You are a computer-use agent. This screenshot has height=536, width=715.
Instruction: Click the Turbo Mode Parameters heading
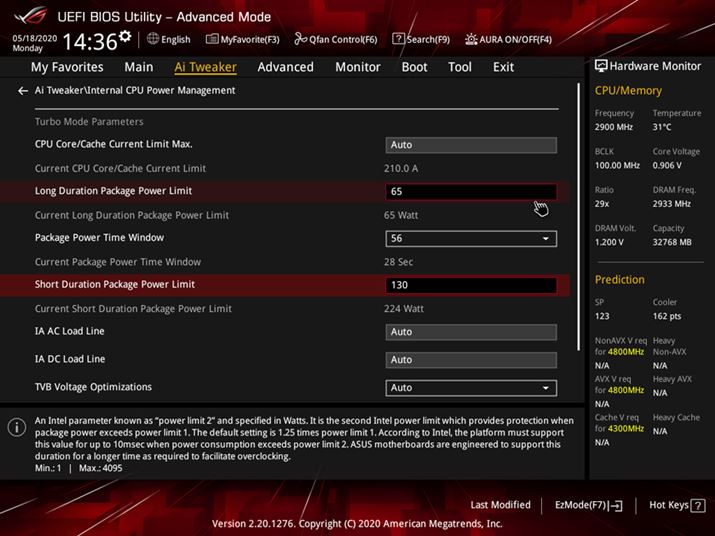pyautogui.click(x=89, y=122)
